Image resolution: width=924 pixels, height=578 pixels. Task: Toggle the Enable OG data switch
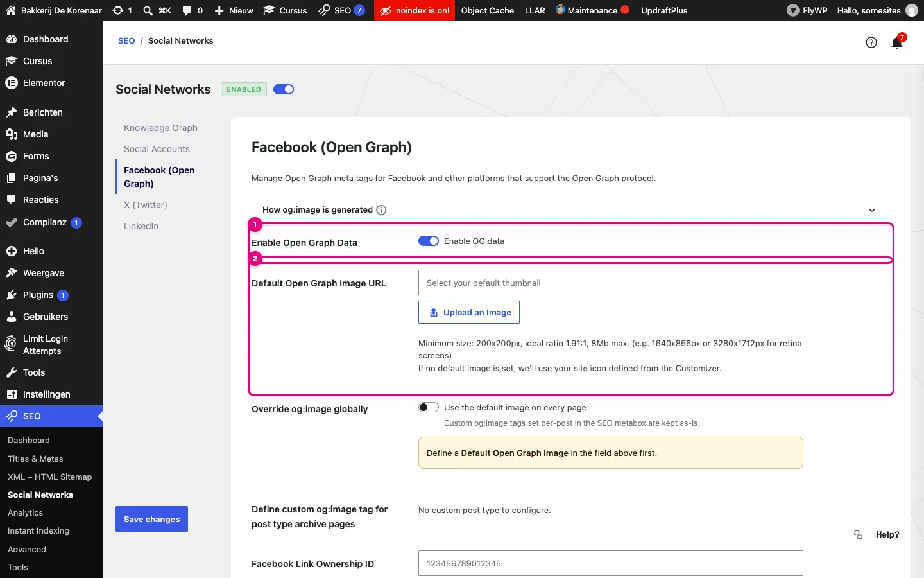coord(429,241)
